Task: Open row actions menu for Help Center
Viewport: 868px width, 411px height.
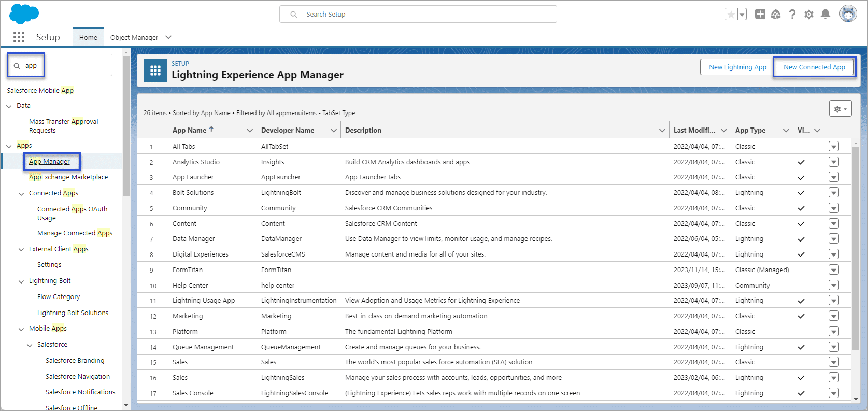Action: point(833,285)
